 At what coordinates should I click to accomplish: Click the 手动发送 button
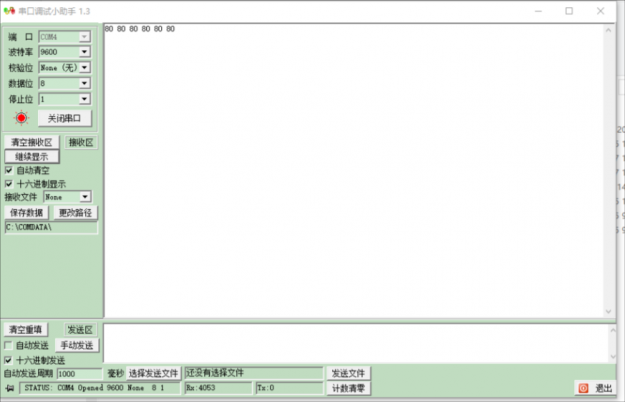pyautogui.click(x=77, y=345)
